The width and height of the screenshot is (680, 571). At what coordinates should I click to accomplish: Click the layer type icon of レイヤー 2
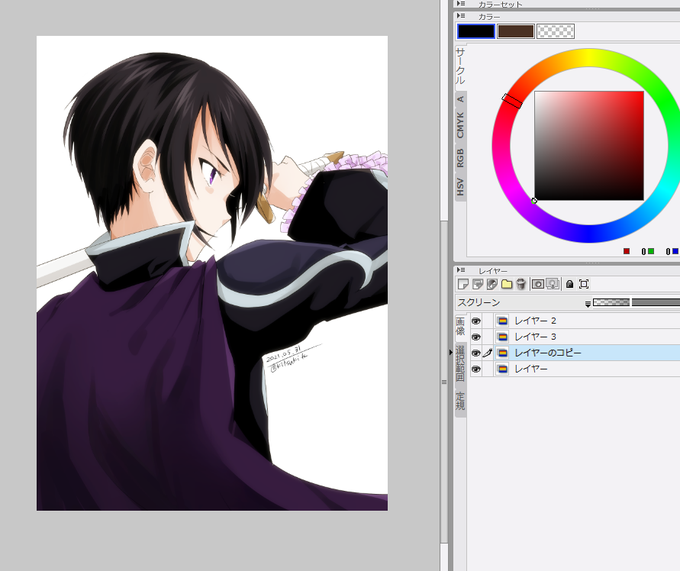[502, 321]
